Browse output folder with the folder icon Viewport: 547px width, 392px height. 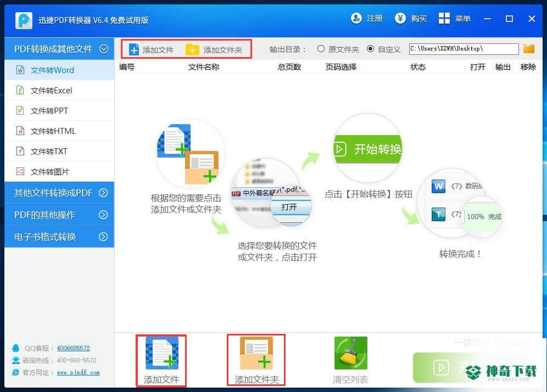pos(529,49)
